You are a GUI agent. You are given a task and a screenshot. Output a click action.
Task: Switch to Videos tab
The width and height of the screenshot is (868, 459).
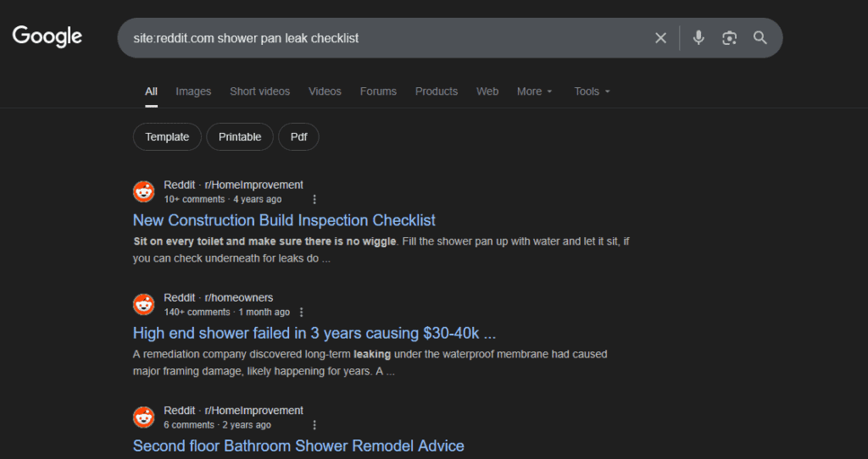(x=325, y=91)
